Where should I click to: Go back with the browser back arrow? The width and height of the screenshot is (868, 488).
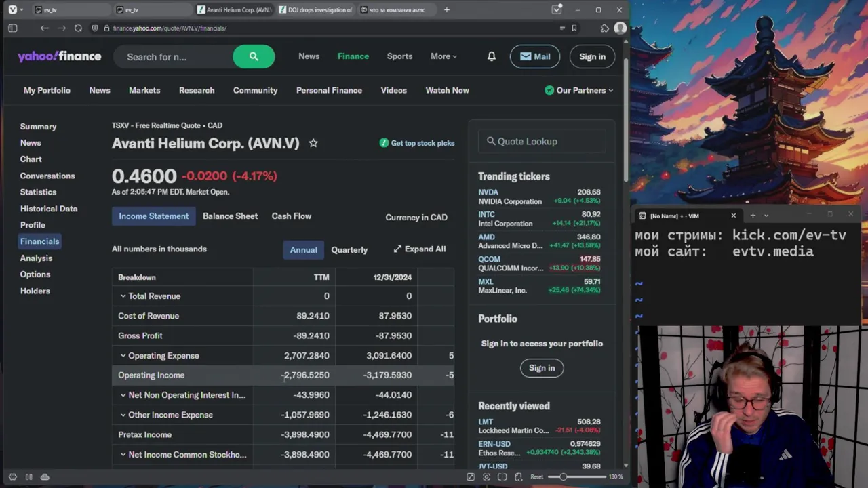[x=44, y=28]
